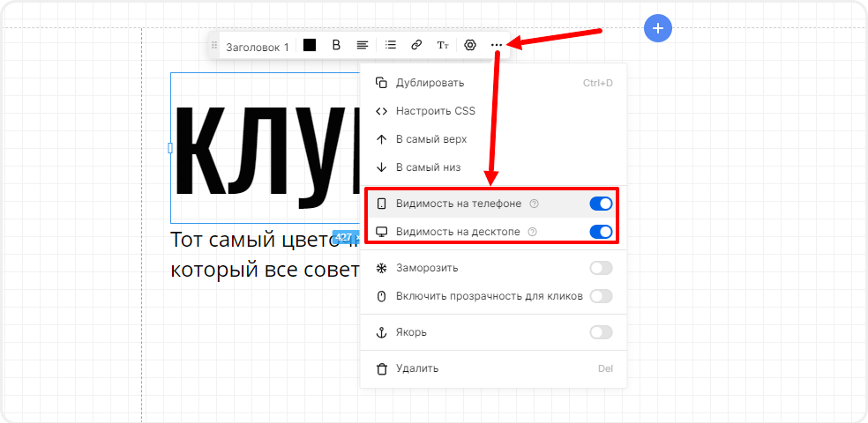Open the text size Tt icon
The height and width of the screenshot is (423, 868).
[443, 45]
